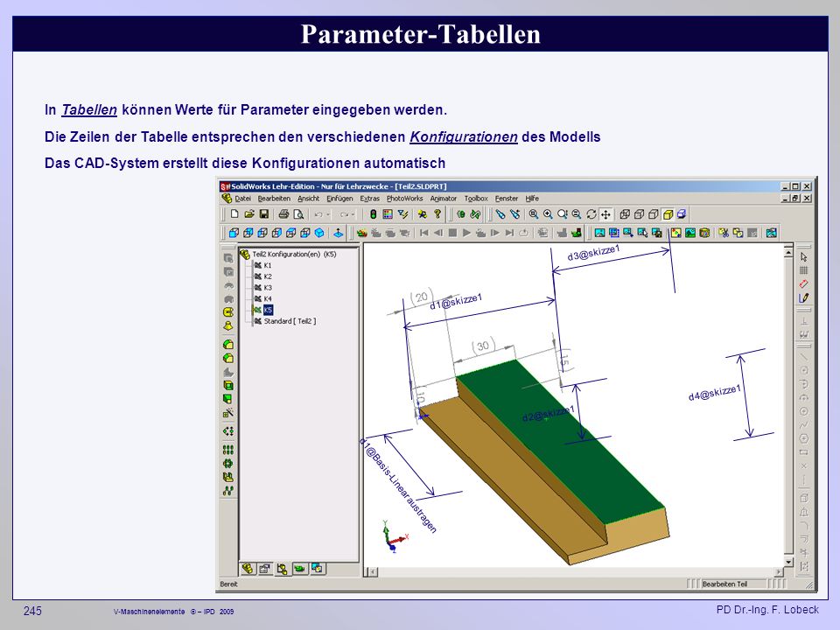Viewport: 840px width, 630px height.
Task: Open the PhotoWorks menu
Action: pos(404,199)
